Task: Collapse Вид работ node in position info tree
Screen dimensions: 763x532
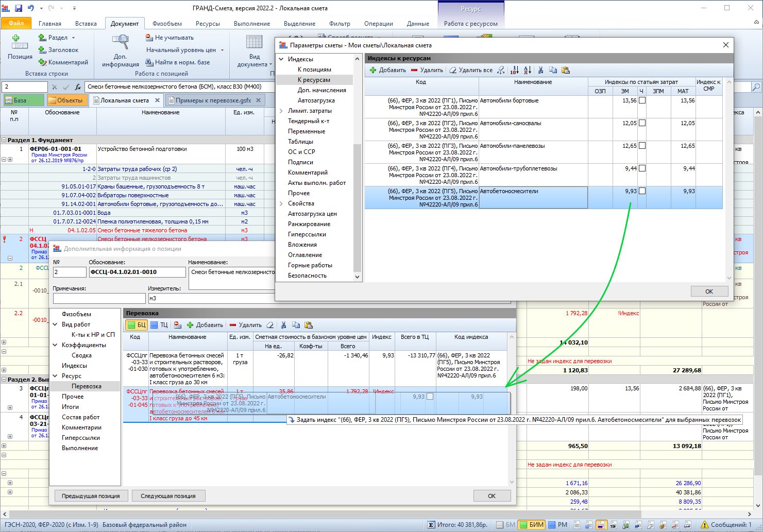Action: (55, 324)
